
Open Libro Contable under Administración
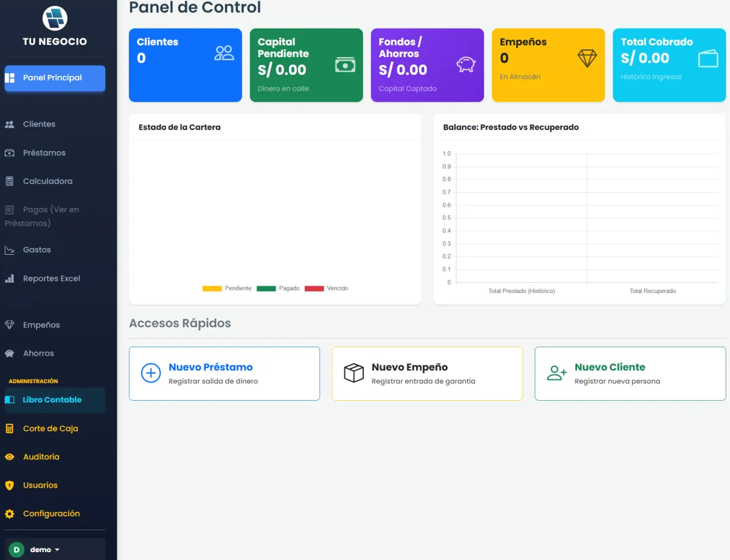(55, 400)
